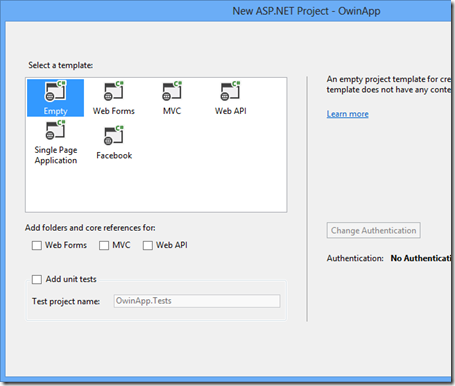Click the 'New ASP.NET Project - OwinApp' title bar
This screenshot has height=386, width=455.
[306, 11]
